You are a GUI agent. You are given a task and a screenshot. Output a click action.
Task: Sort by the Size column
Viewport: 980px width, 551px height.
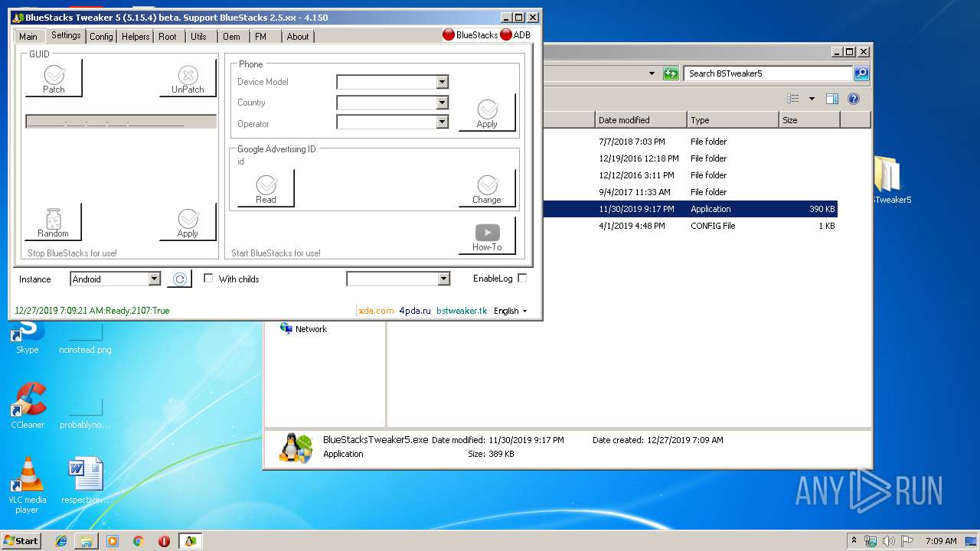(809, 120)
